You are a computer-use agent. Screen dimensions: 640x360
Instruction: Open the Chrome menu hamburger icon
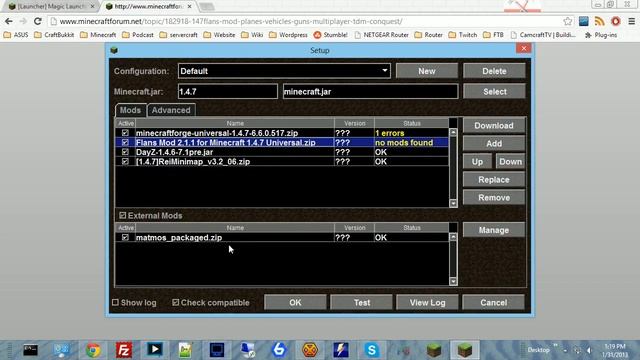631,21
